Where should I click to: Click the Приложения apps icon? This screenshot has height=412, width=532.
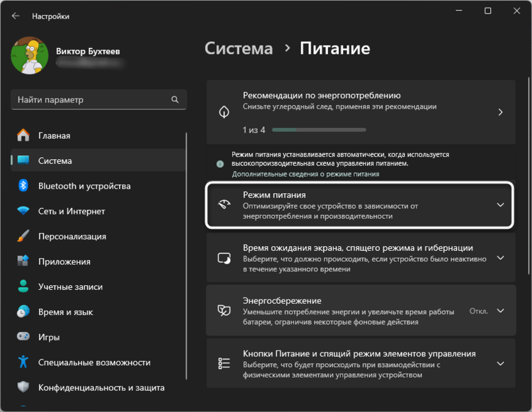[x=23, y=261]
